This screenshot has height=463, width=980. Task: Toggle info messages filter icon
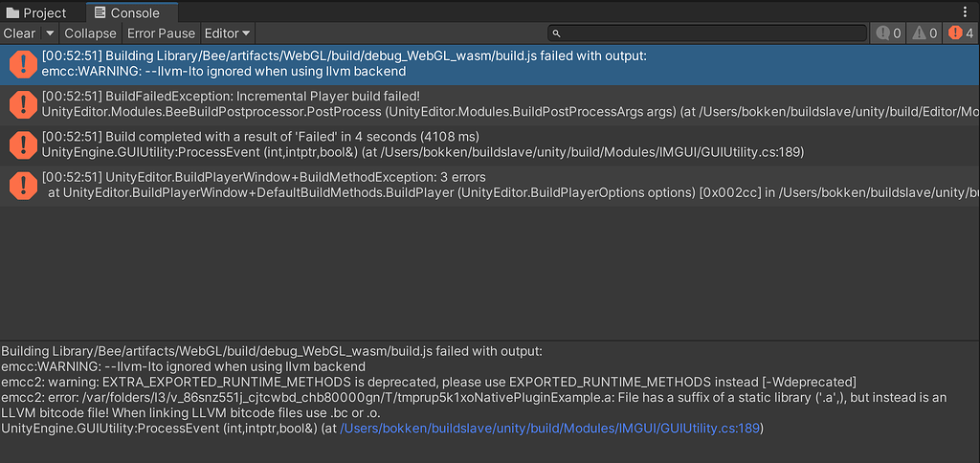tap(888, 33)
